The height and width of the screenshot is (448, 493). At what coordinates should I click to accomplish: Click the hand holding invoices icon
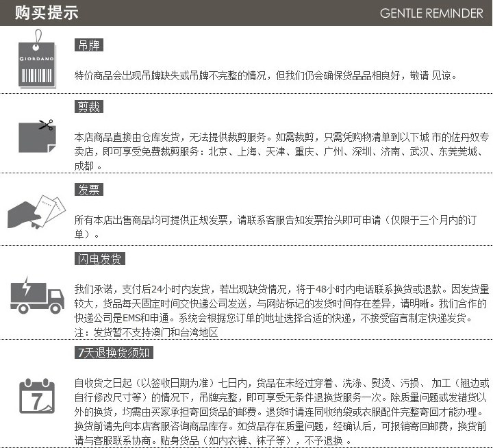[x=35, y=209]
